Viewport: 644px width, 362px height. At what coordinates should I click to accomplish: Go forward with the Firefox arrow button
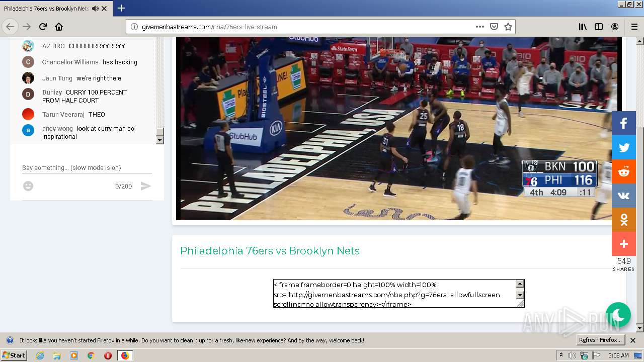tap(27, 27)
